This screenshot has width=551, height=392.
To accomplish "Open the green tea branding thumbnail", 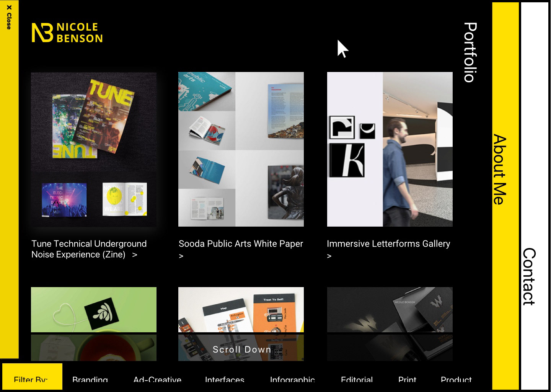I will pos(94,324).
